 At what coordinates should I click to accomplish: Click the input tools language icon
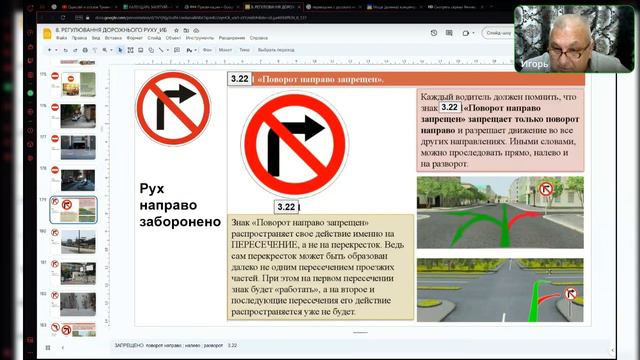point(189,50)
